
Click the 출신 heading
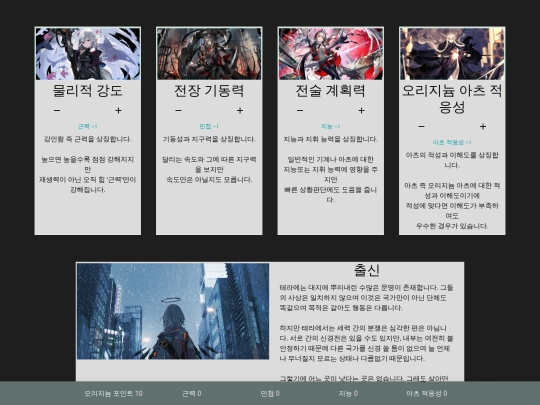[367, 270]
